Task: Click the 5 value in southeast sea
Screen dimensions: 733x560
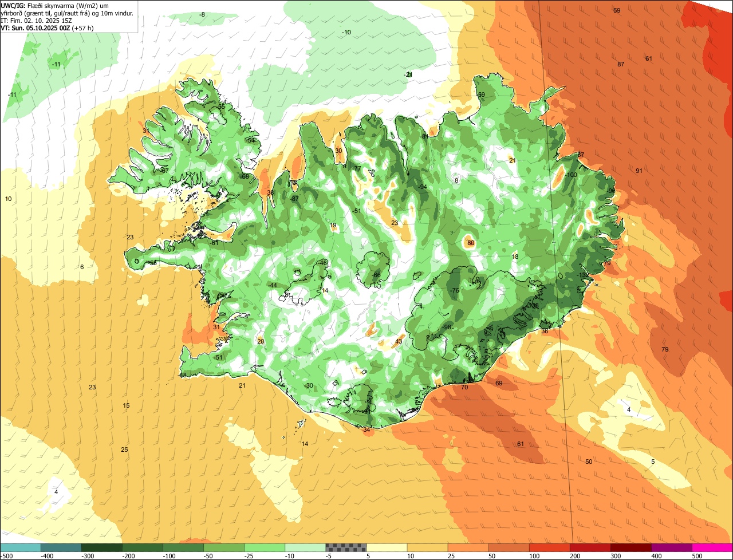Action: (652, 462)
